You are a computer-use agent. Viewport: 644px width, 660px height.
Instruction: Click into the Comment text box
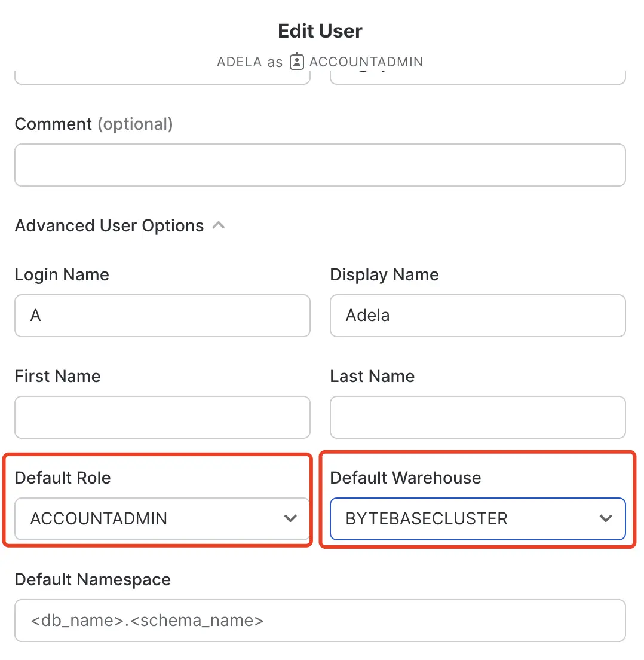(320, 165)
